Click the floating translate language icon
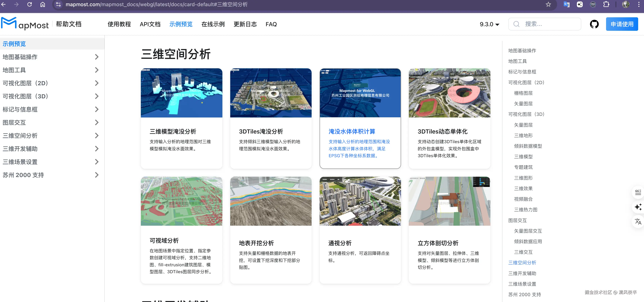 coord(638,221)
